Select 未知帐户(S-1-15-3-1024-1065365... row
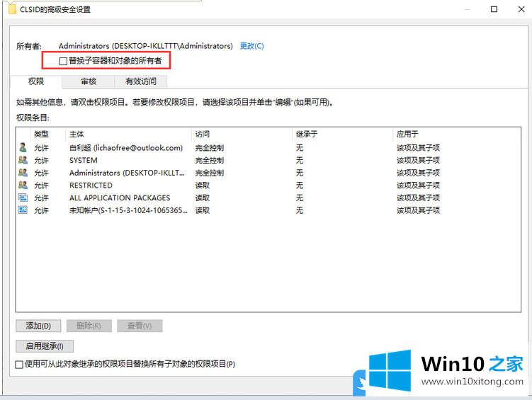The height and width of the screenshot is (400, 532). [x=128, y=210]
